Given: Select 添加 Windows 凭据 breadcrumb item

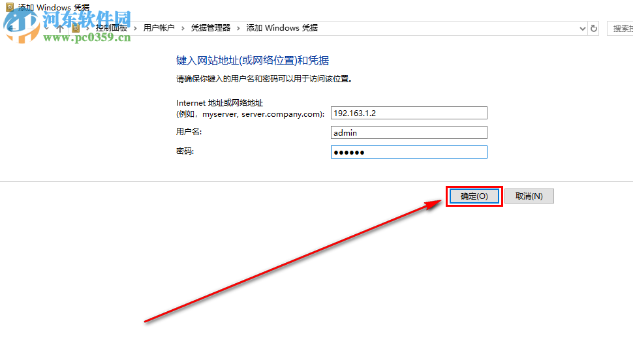Looking at the screenshot, I should 282,28.
